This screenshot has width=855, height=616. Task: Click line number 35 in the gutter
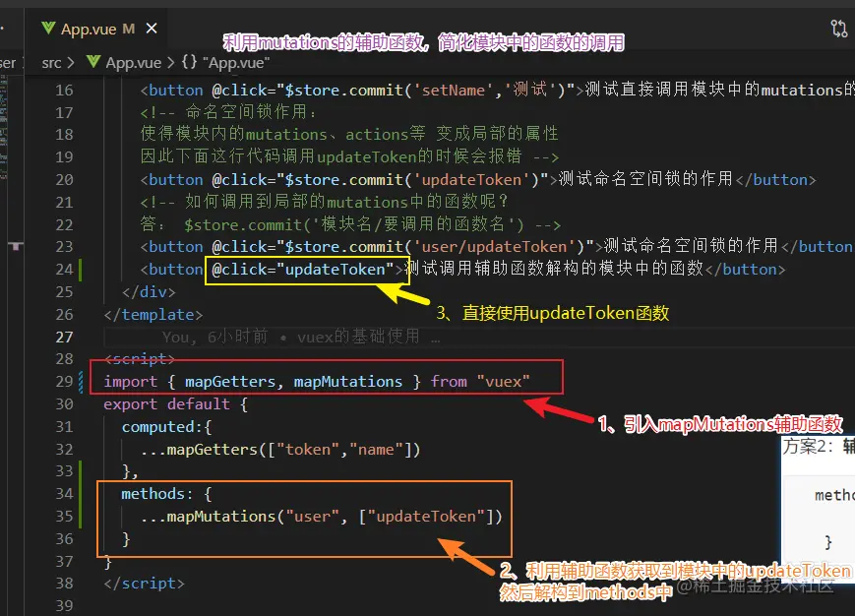coord(64,517)
